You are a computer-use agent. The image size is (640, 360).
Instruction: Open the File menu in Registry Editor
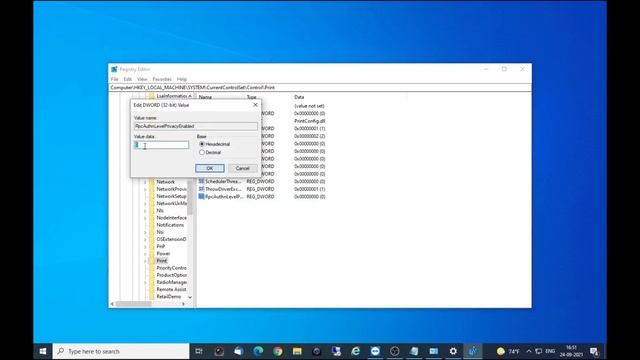[x=115, y=79]
